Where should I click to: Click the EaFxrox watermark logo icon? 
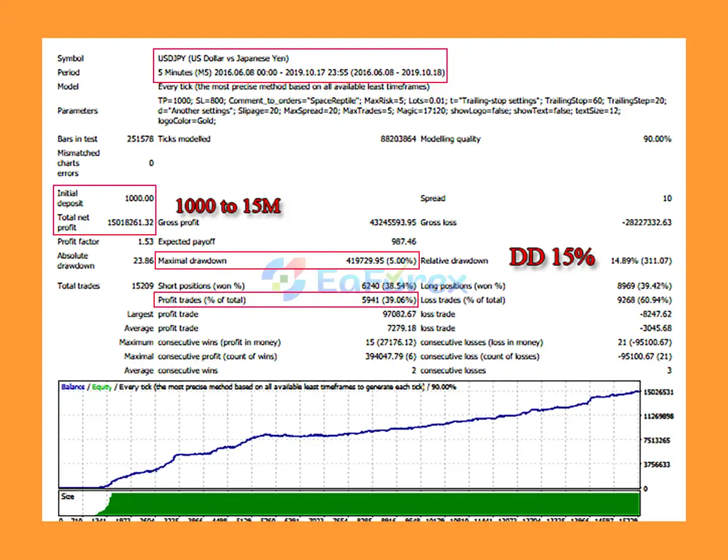click(284, 279)
